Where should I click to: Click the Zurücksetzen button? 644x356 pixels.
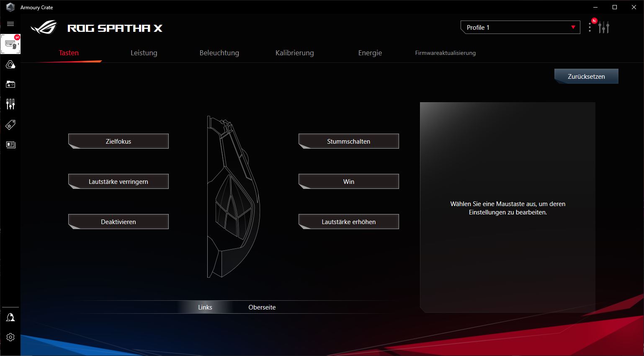(x=586, y=76)
